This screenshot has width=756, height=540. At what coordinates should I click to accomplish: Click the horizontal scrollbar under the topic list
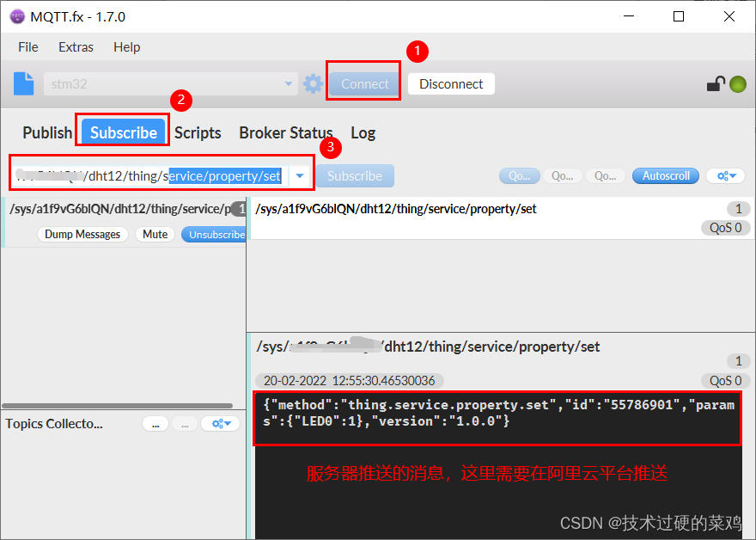pos(117,406)
